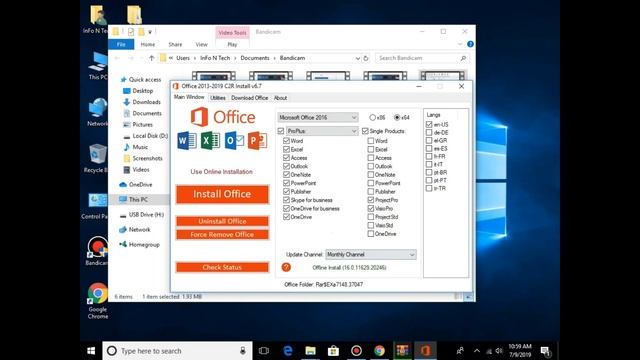This screenshot has width=640, height=360.
Task: Click the orange PowerPoint app icon
Action: click(x=258, y=141)
